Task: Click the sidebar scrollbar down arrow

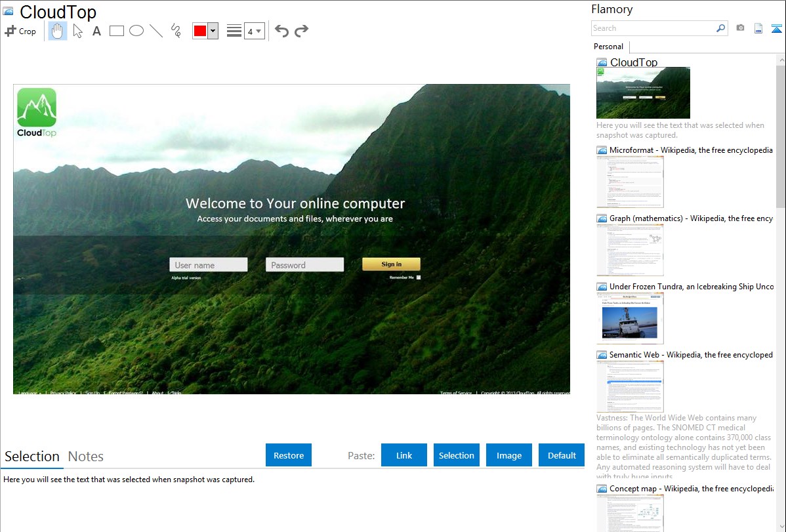Action: coord(781,527)
